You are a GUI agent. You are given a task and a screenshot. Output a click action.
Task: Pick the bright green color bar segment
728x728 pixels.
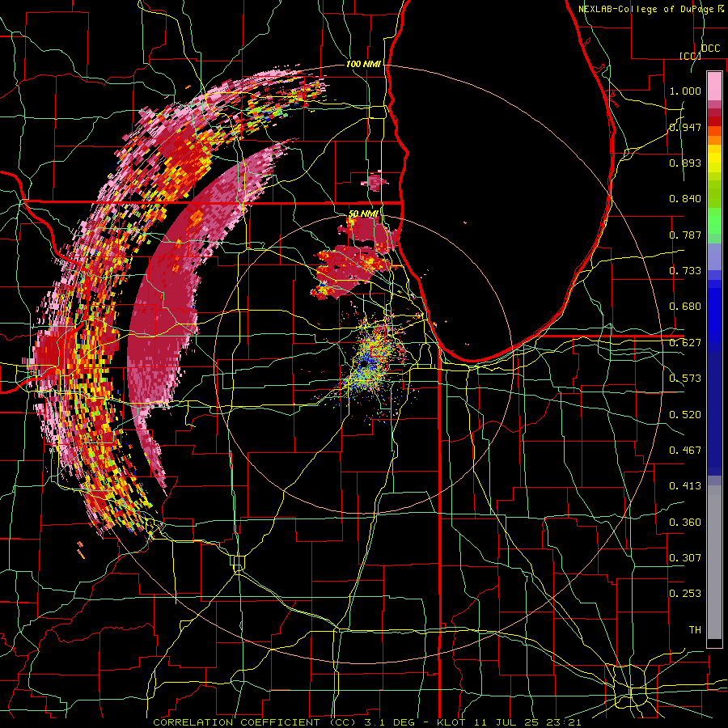pos(714,222)
